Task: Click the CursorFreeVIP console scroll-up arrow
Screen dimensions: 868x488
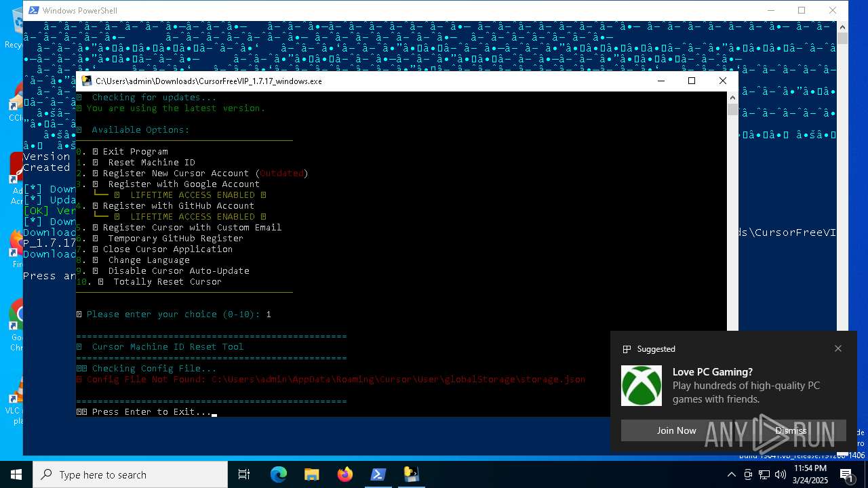Action: (x=732, y=98)
